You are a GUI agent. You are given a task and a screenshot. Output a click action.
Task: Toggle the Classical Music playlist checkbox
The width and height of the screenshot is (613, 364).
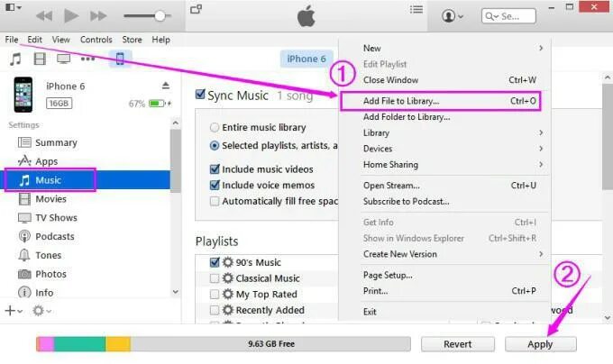(215, 278)
